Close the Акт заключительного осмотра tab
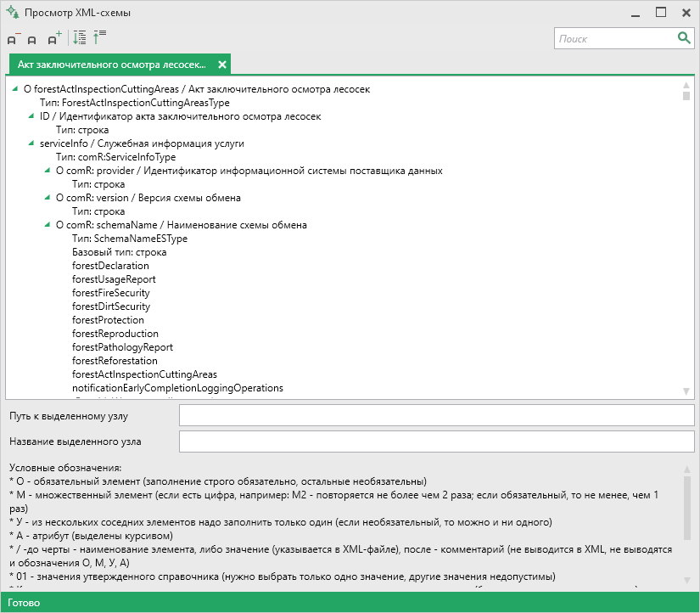This screenshot has width=700, height=613. tap(221, 65)
